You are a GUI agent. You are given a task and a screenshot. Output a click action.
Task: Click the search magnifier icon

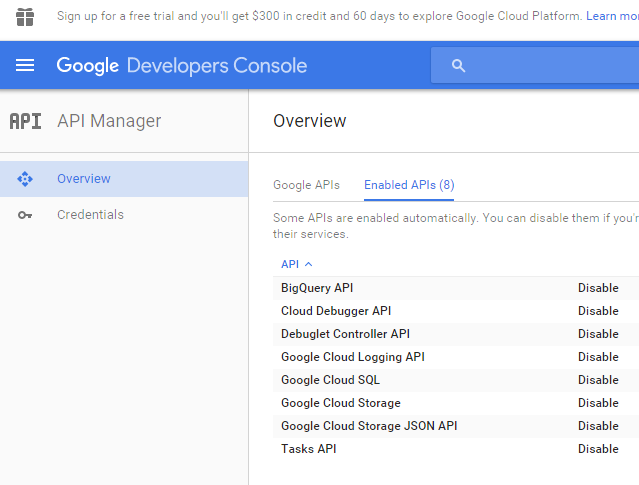(x=458, y=66)
